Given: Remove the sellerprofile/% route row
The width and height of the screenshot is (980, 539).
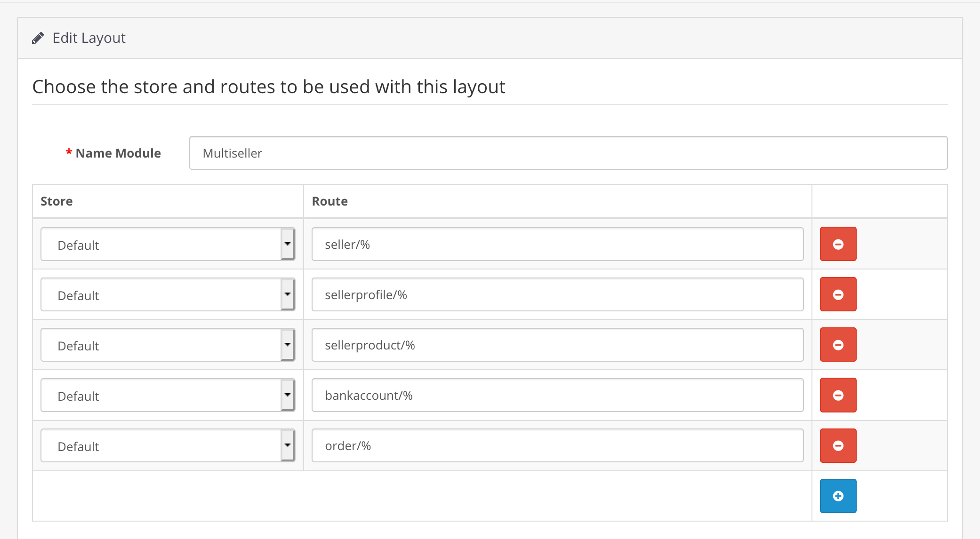Looking at the screenshot, I should click(838, 294).
